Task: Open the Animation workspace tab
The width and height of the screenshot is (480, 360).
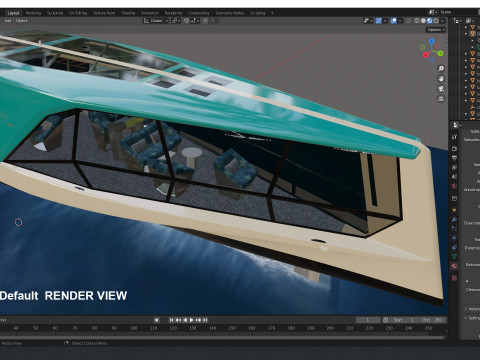Action: (x=150, y=13)
